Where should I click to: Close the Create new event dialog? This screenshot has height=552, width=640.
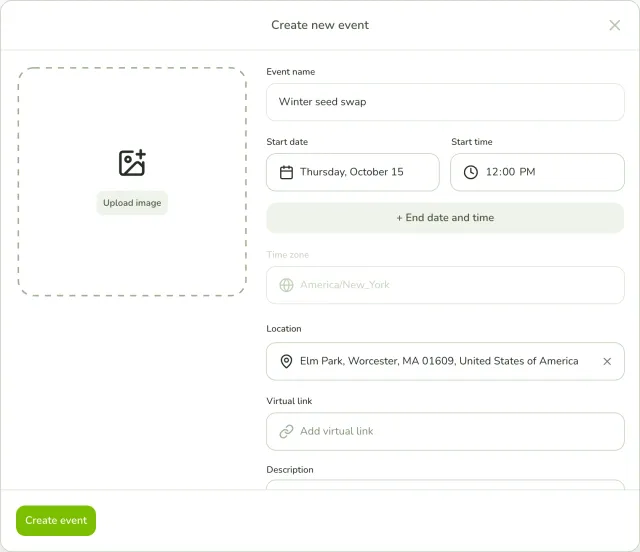614,25
